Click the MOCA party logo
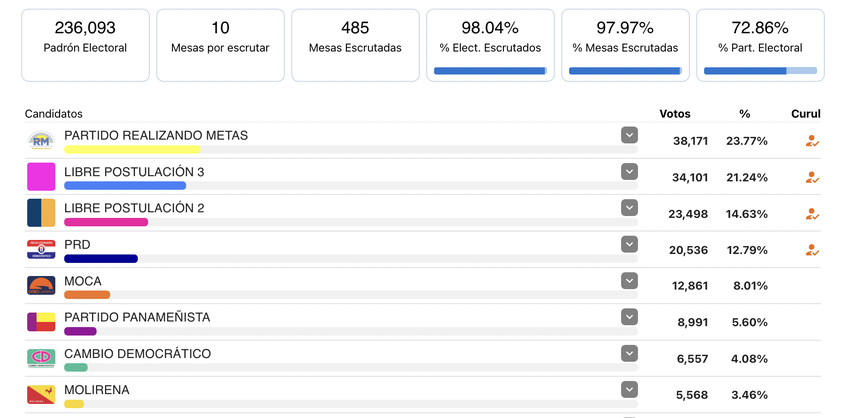Viewport: 855px width, 418px height. click(41, 286)
